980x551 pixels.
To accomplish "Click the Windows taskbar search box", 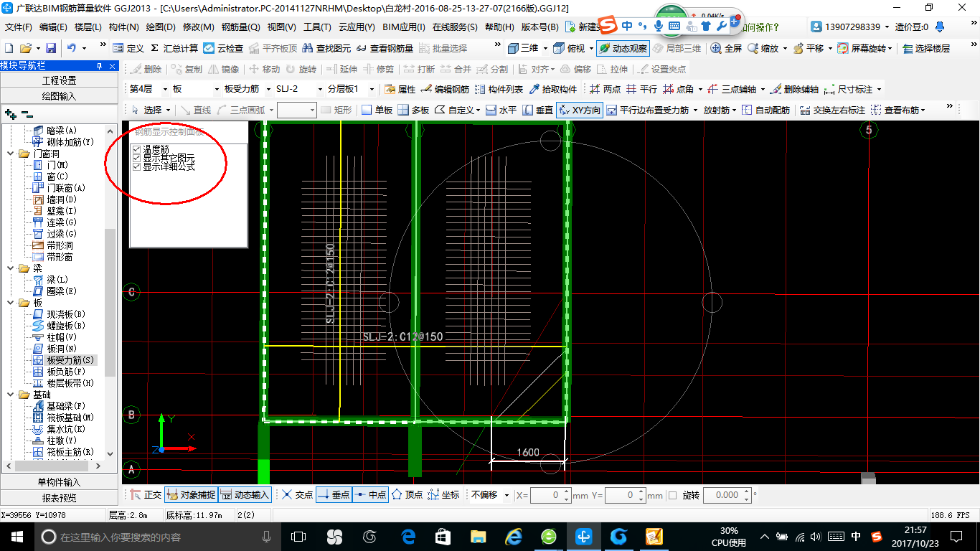I will tap(158, 536).
